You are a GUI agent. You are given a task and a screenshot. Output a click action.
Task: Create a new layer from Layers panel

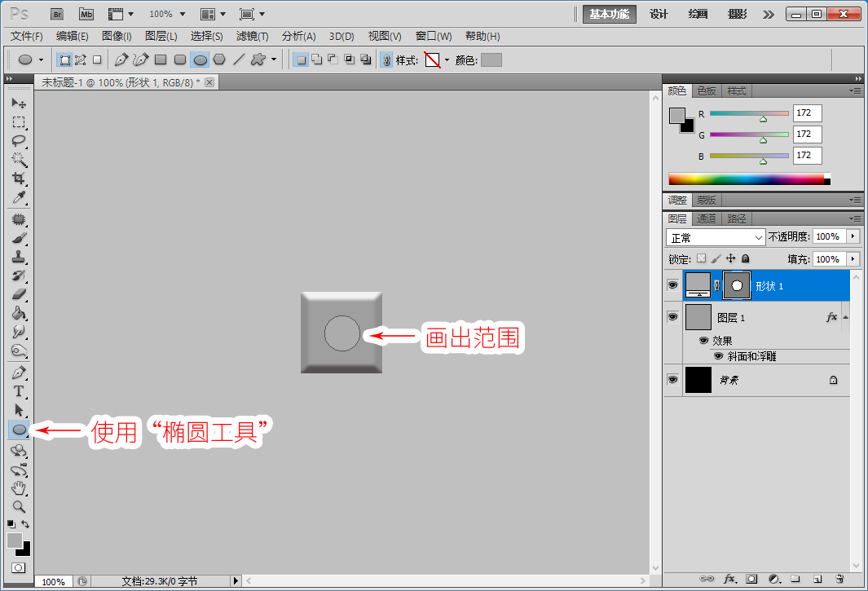coord(817,579)
